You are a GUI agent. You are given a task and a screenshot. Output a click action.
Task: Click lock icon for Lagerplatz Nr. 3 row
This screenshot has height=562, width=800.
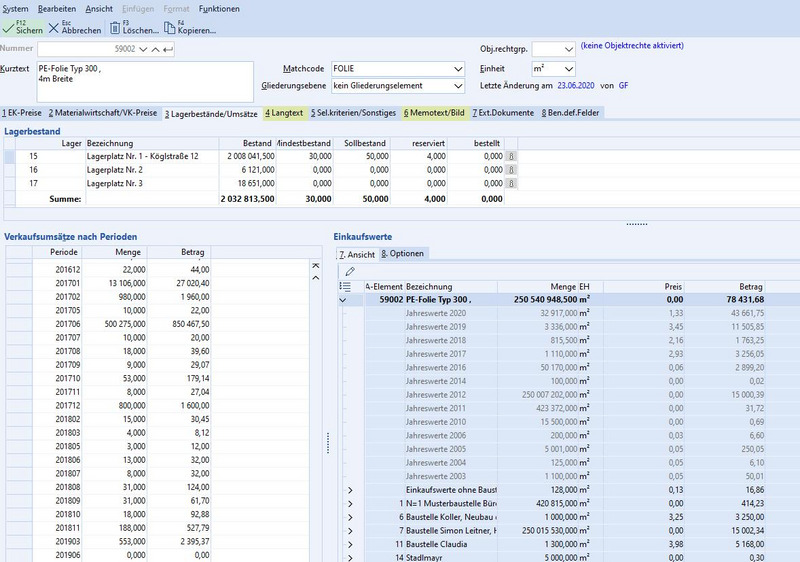511,185
